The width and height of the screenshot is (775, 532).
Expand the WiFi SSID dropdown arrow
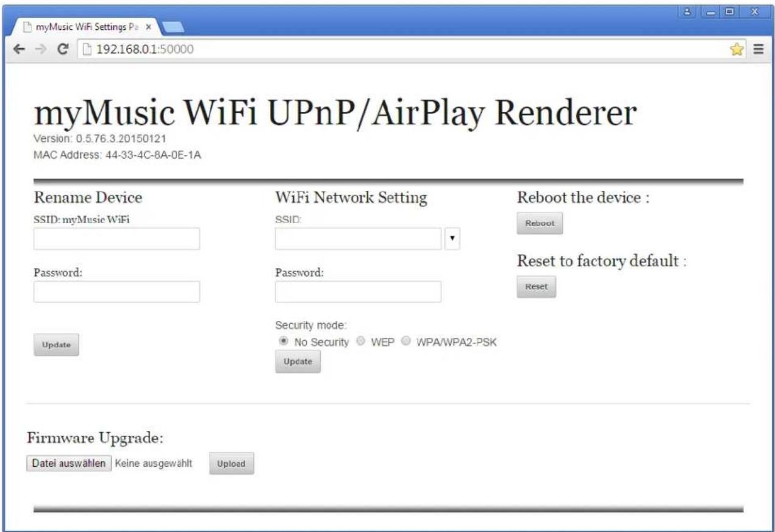coord(452,239)
